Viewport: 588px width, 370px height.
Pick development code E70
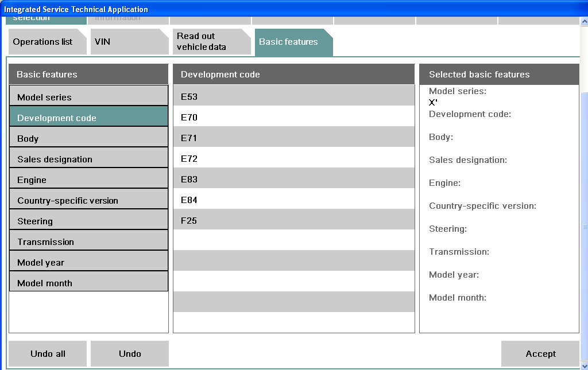pos(293,116)
